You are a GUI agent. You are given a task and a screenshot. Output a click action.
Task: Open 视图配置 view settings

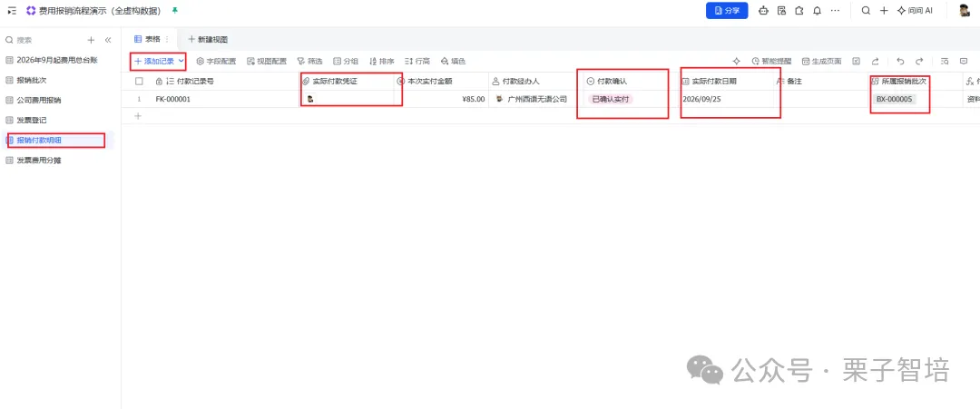click(267, 61)
